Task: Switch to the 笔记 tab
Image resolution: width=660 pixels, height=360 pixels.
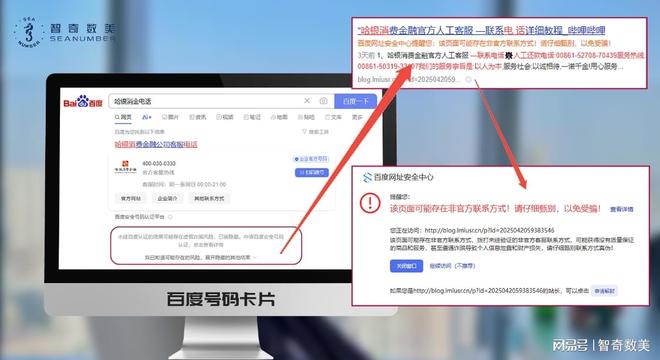Action: coord(252,117)
